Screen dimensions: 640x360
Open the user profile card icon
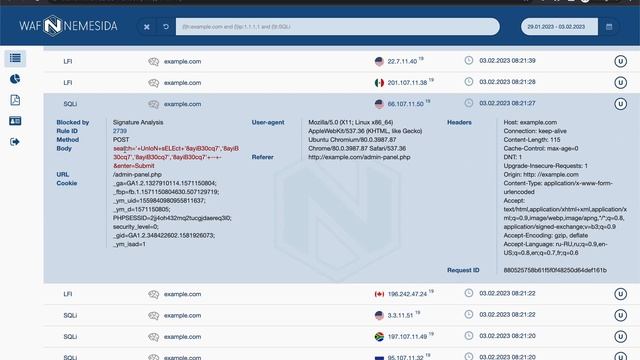tap(15, 121)
